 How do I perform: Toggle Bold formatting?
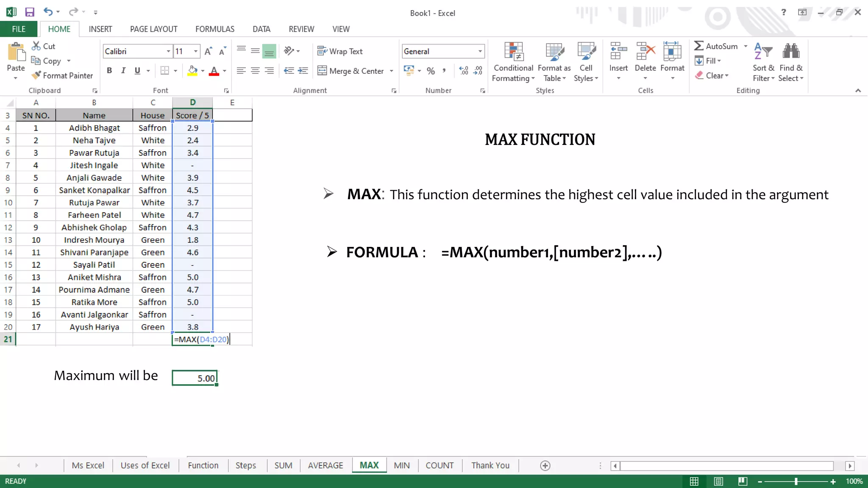[109, 71]
